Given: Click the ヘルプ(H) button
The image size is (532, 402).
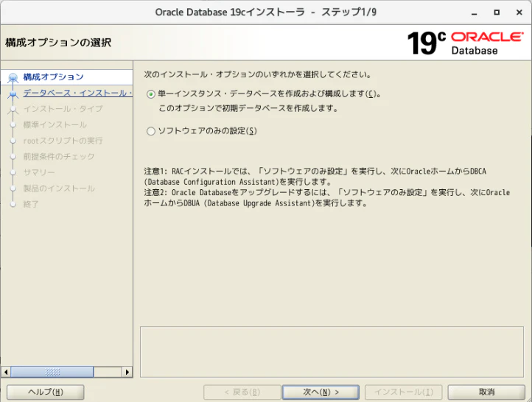Looking at the screenshot, I should [x=46, y=392].
